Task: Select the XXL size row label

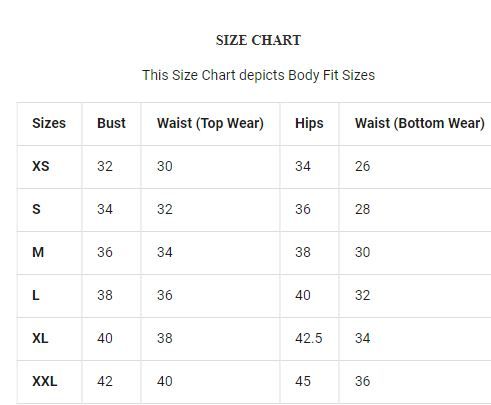Action: point(45,381)
